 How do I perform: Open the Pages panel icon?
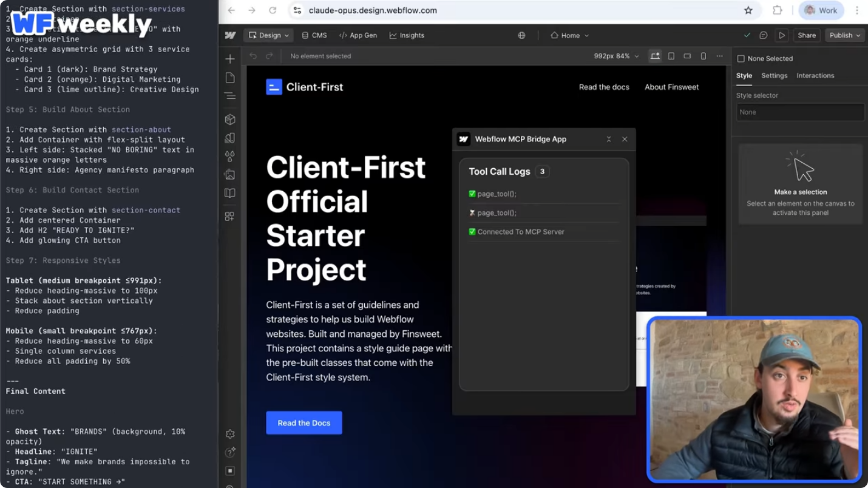point(230,78)
